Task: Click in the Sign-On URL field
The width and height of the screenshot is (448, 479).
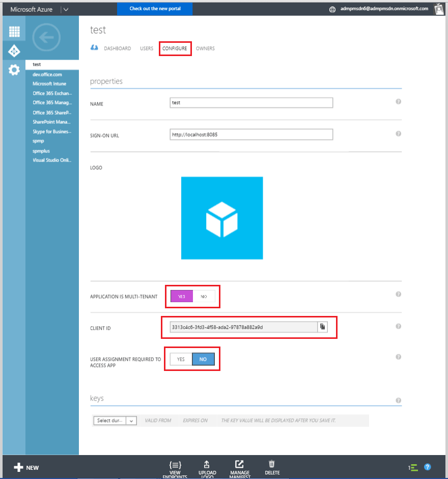Action: [x=251, y=135]
